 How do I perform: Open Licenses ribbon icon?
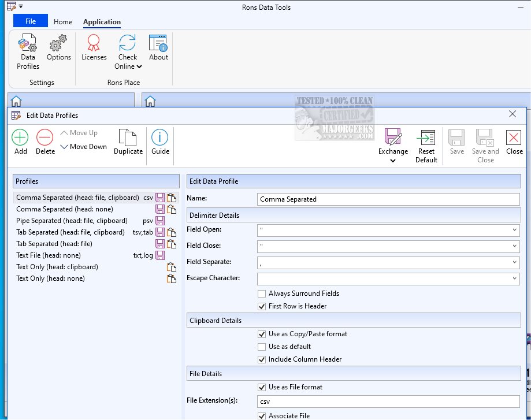(94, 43)
